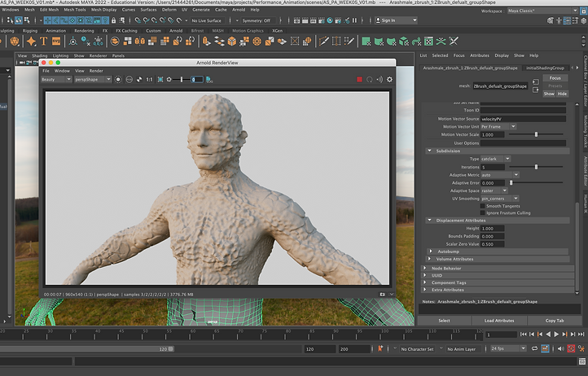This screenshot has height=376, width=588.
Task: Click the green cube automatic mapping icon
Action: [x=403, y=42]
